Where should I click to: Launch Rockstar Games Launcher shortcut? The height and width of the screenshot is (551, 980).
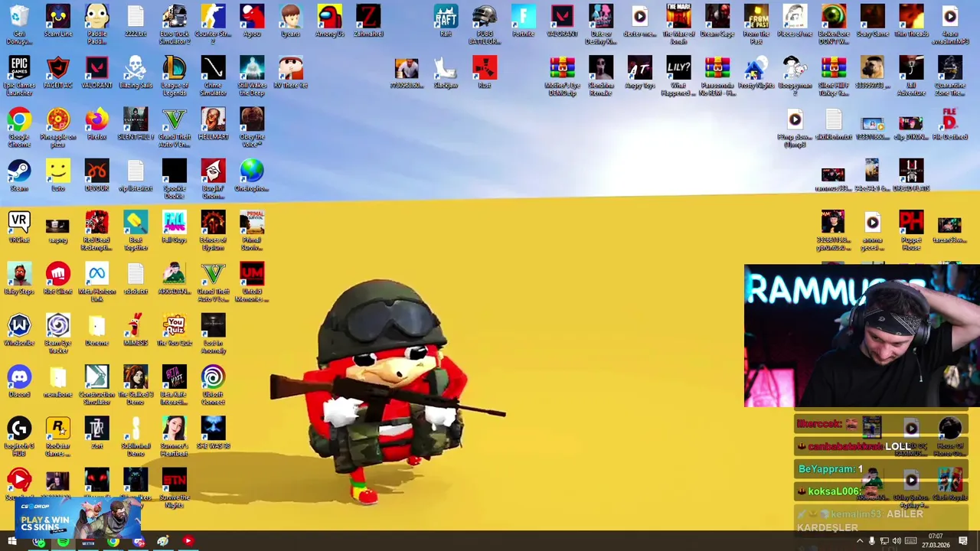58,435
